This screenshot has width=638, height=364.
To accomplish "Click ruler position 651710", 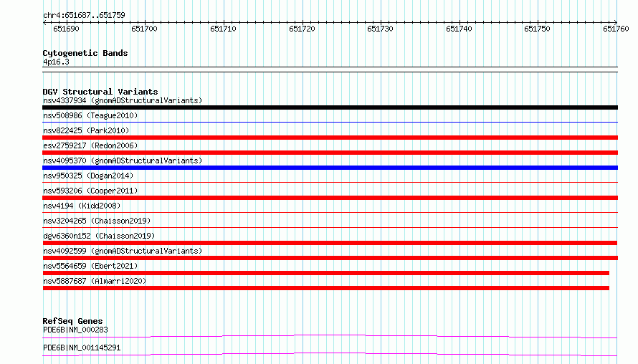I will click(x=223, y=29).
